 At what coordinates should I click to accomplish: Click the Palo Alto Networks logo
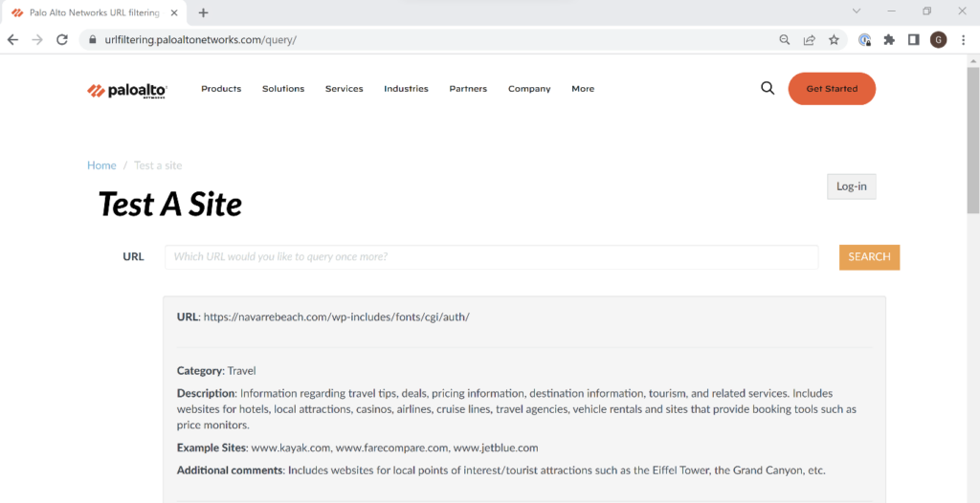click(x=127, y=90)
